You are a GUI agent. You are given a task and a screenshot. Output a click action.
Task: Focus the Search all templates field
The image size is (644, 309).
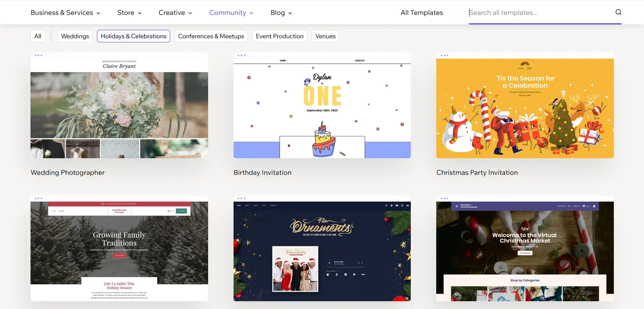click(x=539, y=13)
